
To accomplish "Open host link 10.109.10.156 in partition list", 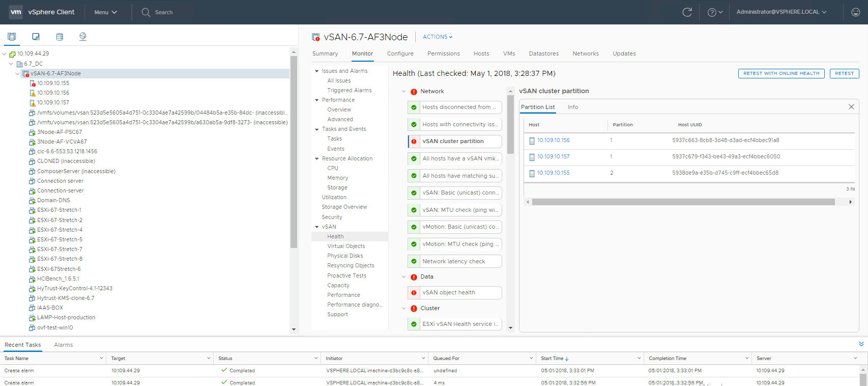I will (553, 141).
